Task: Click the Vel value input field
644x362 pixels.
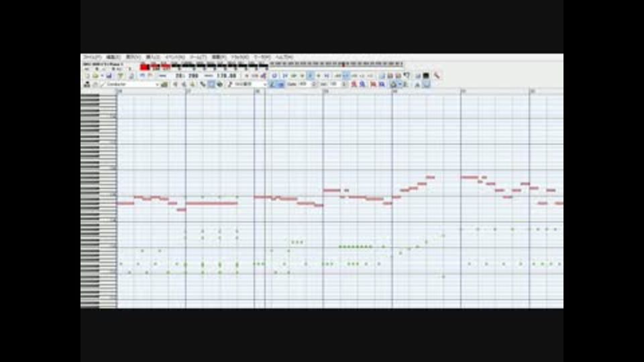Action: point(333,84)
